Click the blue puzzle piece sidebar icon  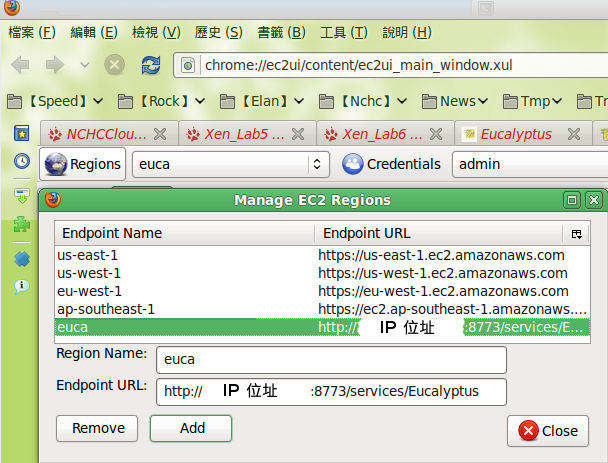pyautogui.click(x=22, y=259)
